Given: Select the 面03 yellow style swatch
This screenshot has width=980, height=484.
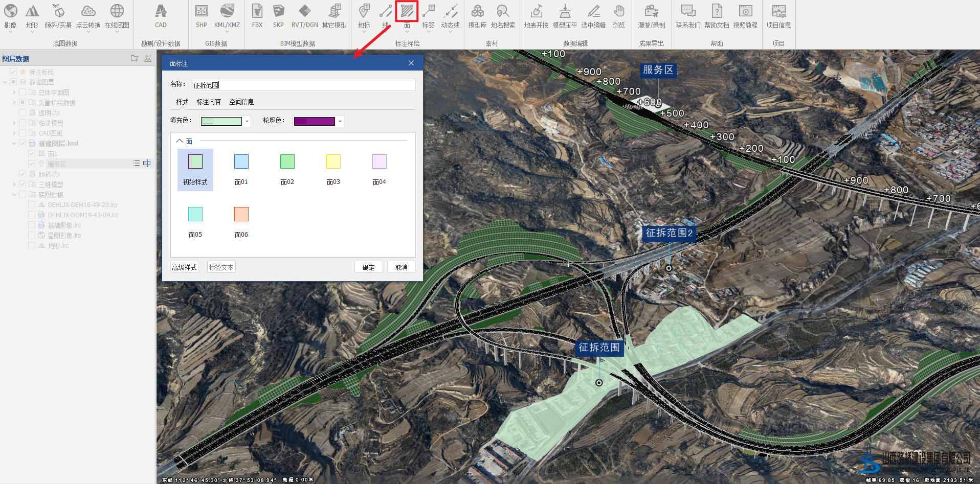Looking at the screenshot, I should 333,162.
